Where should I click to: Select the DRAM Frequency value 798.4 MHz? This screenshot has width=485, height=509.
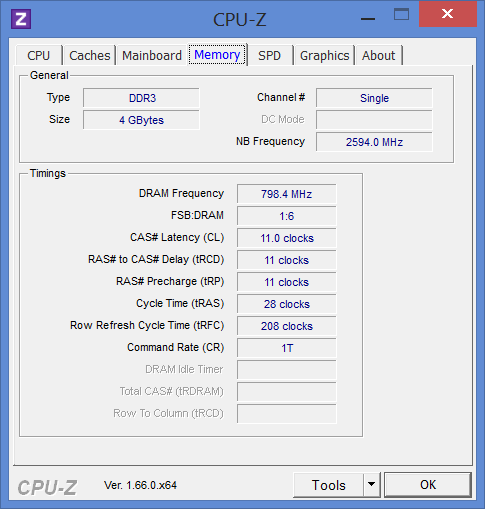(x=287, y=194)
